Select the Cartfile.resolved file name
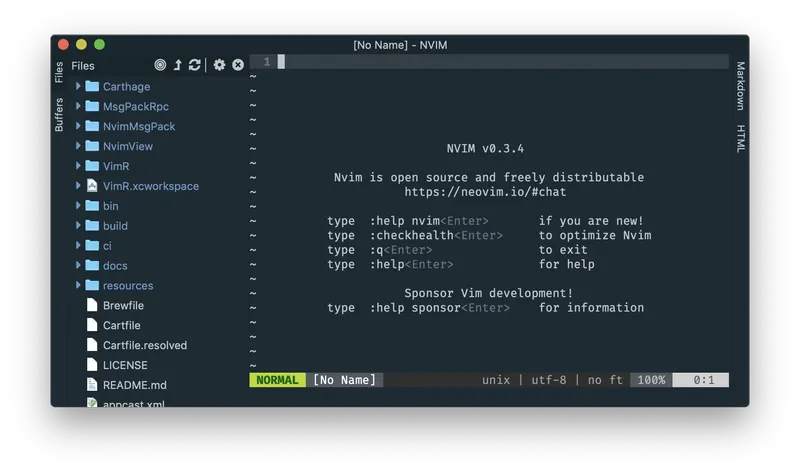Image resolution: width=800 pixels, height=474 pixels. (145, 345)
